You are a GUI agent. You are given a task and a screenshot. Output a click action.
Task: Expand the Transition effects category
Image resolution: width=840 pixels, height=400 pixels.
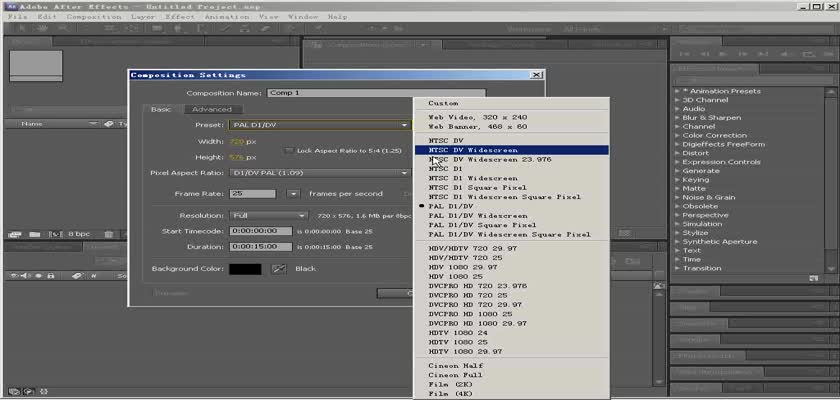click(x=678, y=268)
